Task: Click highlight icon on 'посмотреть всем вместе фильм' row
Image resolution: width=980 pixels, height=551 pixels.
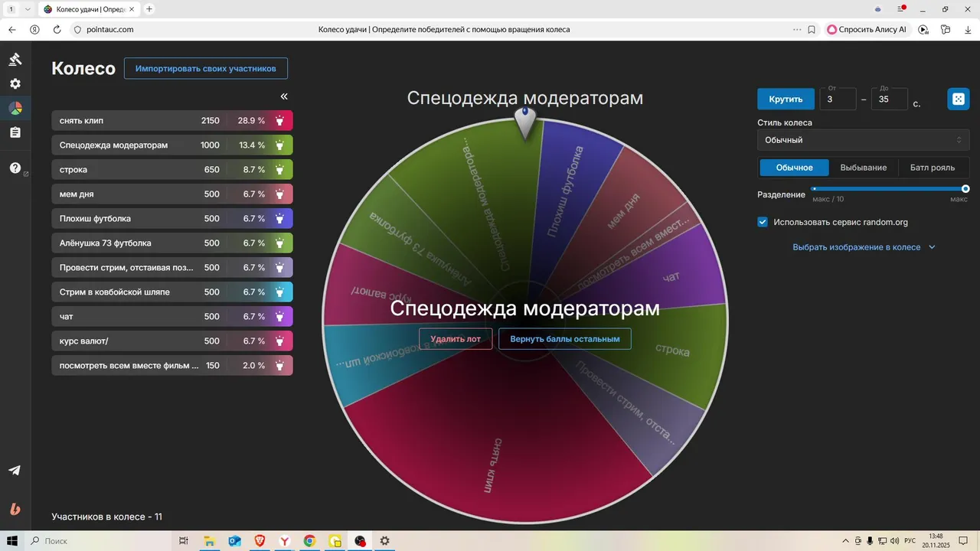Action: (280, 366)
